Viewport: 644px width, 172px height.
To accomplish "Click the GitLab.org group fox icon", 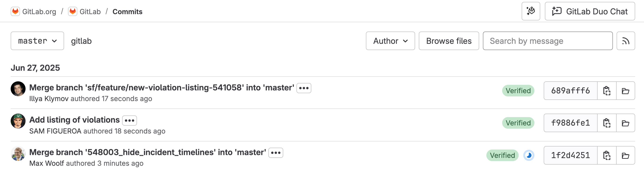I will pyautogui.click(x=16, y=11).
